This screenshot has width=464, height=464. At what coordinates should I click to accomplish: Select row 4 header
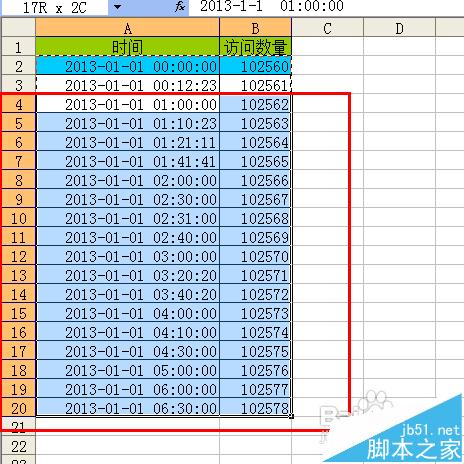[18, 104]
